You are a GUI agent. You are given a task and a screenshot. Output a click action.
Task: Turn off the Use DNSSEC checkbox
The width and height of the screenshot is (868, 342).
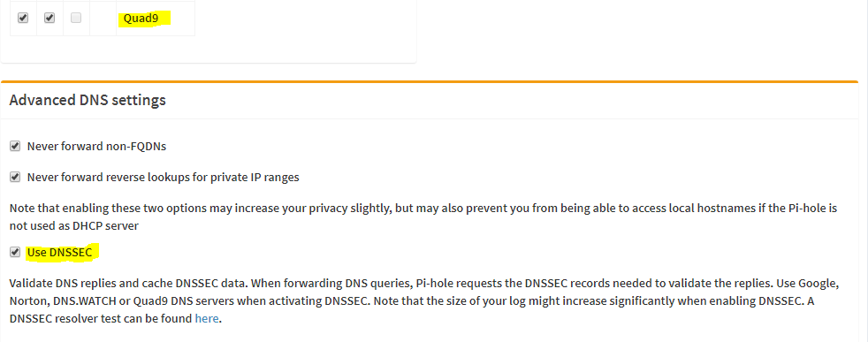(15, 253)
